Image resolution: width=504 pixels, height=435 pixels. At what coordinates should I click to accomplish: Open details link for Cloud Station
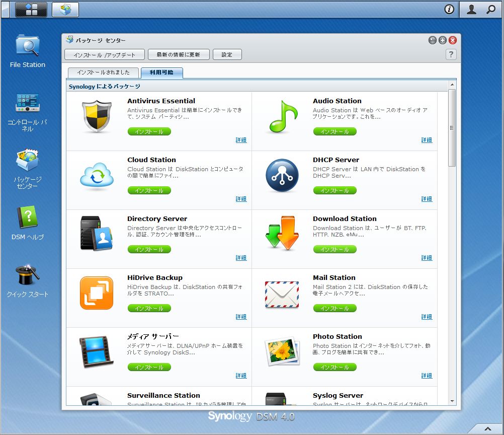241,199
